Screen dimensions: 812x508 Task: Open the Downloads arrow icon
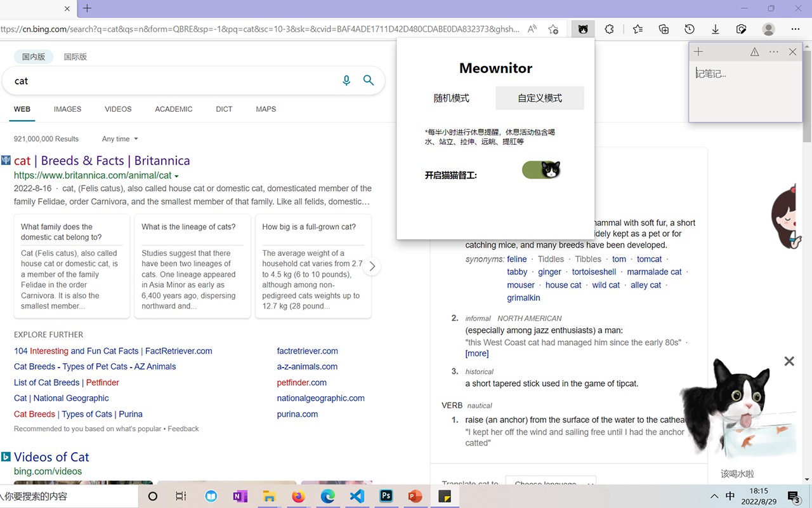(716, 29)
